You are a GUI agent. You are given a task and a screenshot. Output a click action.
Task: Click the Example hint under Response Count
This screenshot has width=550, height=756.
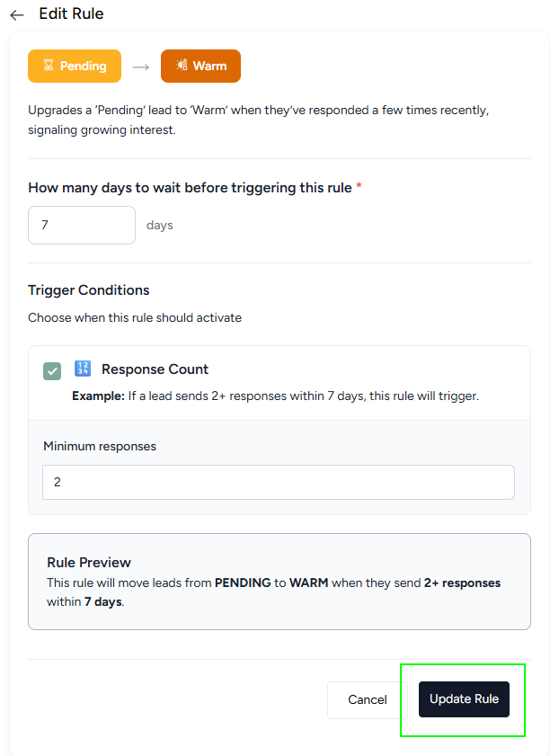point(275,396)
